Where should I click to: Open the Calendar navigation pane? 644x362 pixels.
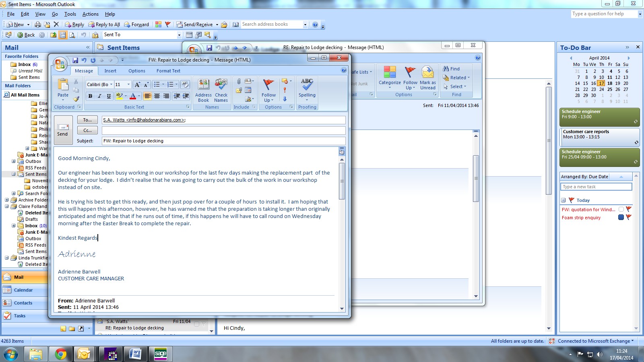(24, 290)
